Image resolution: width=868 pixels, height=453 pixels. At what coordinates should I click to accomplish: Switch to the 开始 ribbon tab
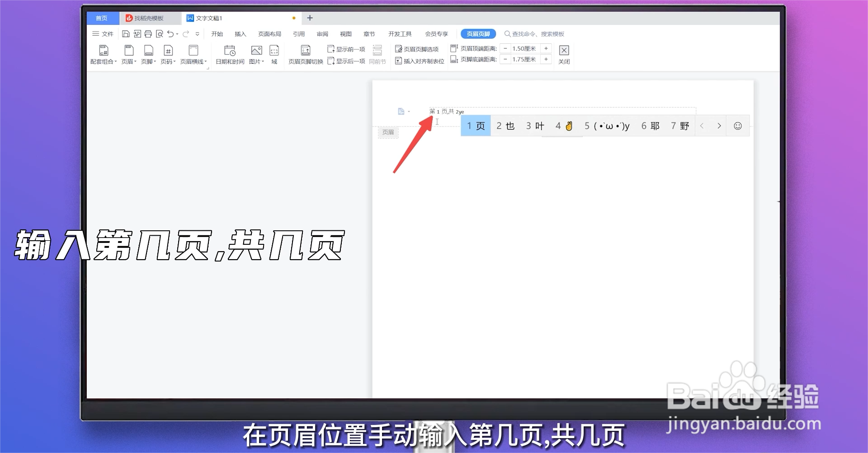[217, 34]
